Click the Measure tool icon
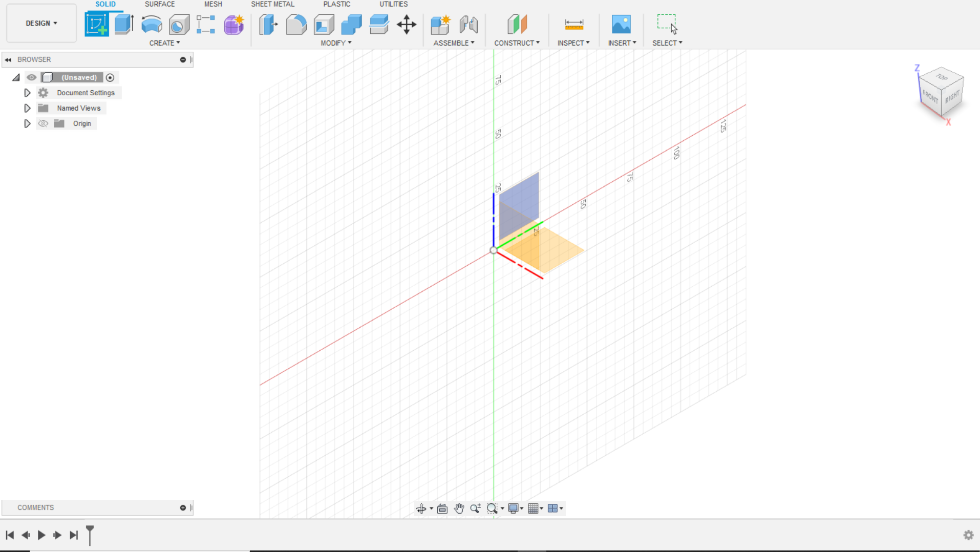Image resolution: width=980 pixels, height=552 pixels. coord(574,24)
